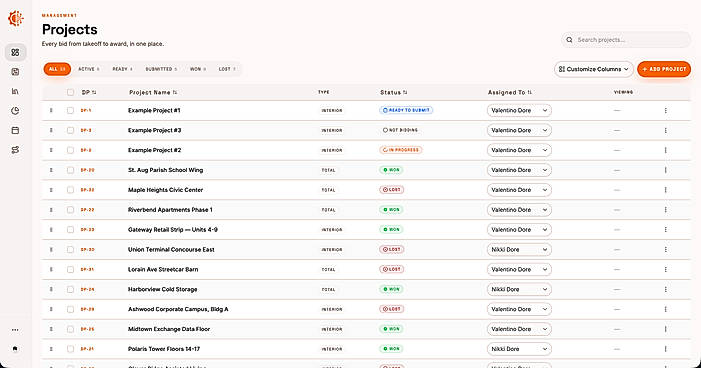Select Gateway Retail Strip checkbox
The width and height of the screenshot is (701, 368).
(x=70, y=229)
